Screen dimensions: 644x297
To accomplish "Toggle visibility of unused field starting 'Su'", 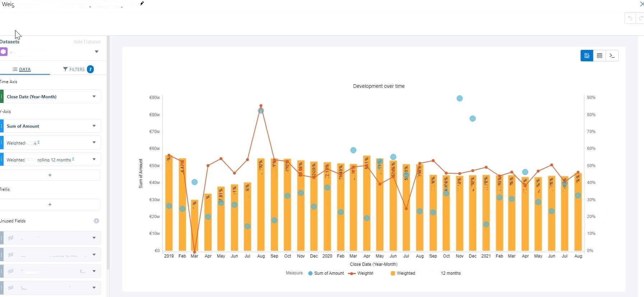I will (11, 288).
